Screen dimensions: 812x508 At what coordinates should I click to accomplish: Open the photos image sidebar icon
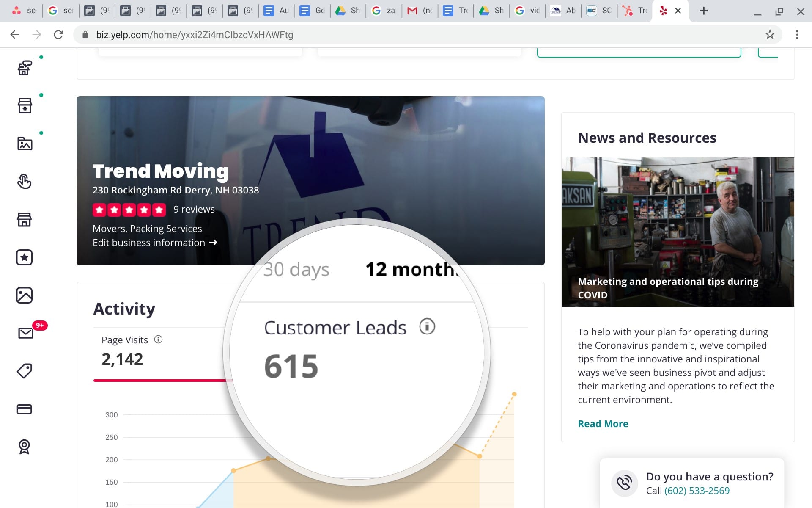[25, 295]
